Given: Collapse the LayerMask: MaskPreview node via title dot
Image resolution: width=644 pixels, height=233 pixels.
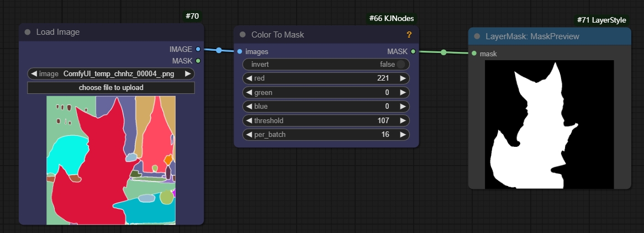Looking at the screenshot, I should [477, 37].
